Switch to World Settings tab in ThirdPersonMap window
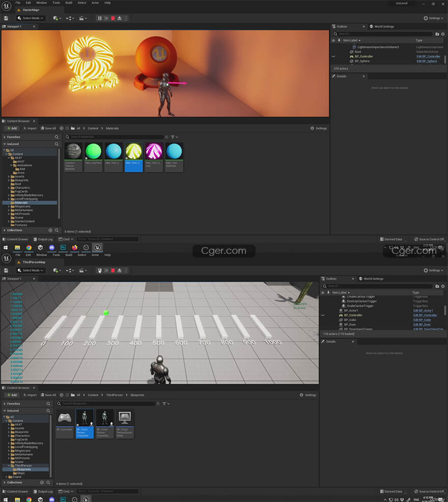The width and height of the screenshot is (448, 502). [371, 279]
